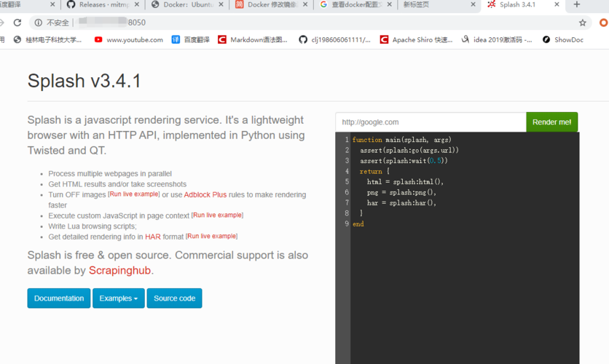Open the Documentation button
This screenshot has width=609, height=364.
[x=59, y=298]
